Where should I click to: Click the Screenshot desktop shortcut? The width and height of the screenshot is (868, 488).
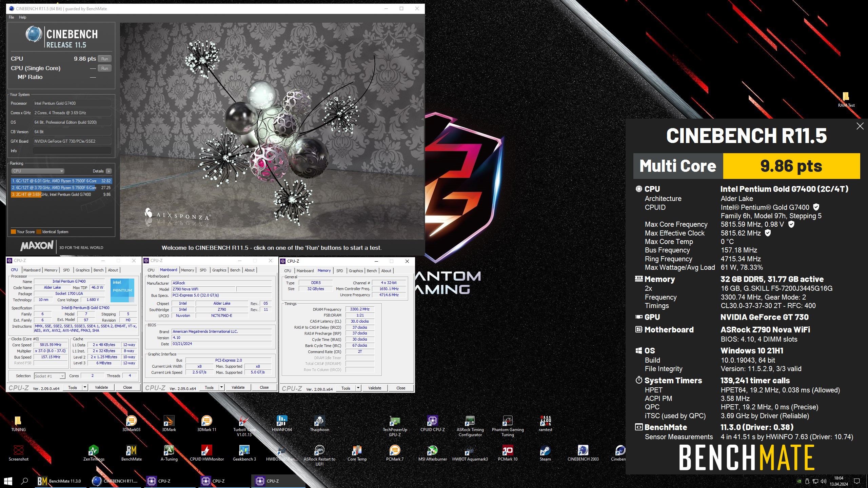18,453
